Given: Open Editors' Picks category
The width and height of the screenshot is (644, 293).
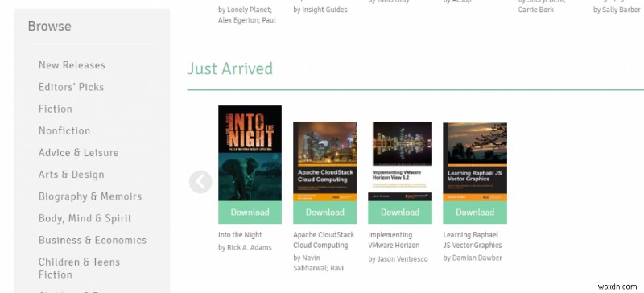Looking at the screenshot, I should (x=71, y=87).
